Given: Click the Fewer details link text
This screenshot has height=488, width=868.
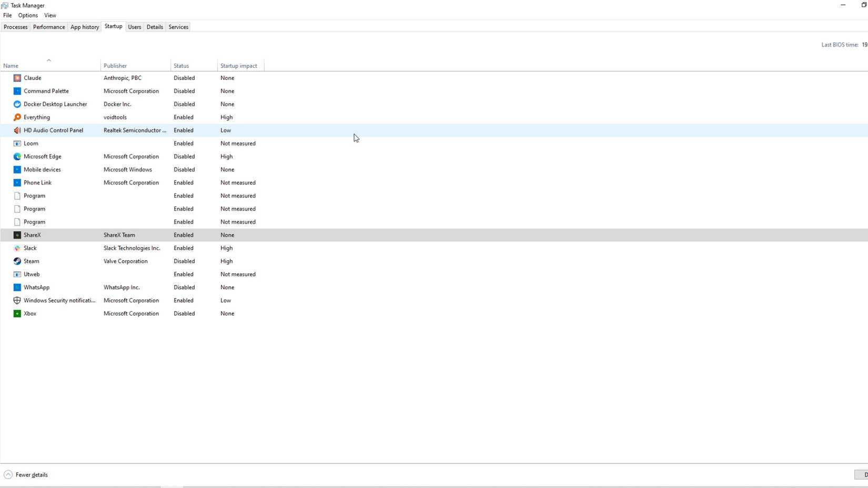Looking at the screenshot, I should (x=32, y=475).
